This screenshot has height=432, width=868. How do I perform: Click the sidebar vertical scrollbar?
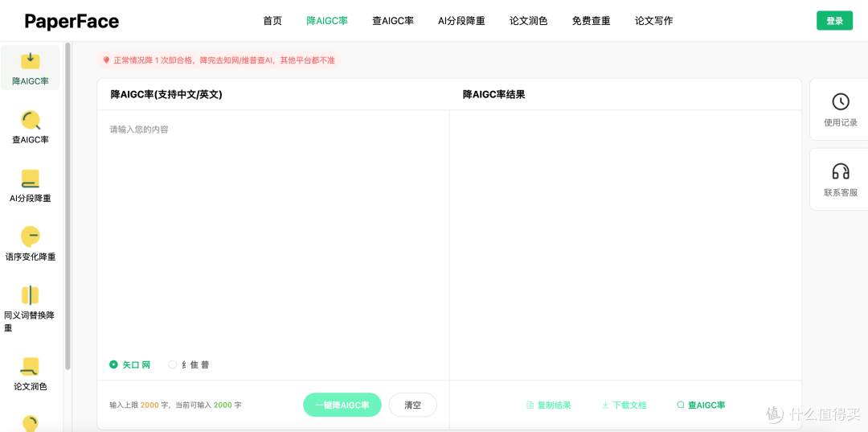[x=68, y=206]
